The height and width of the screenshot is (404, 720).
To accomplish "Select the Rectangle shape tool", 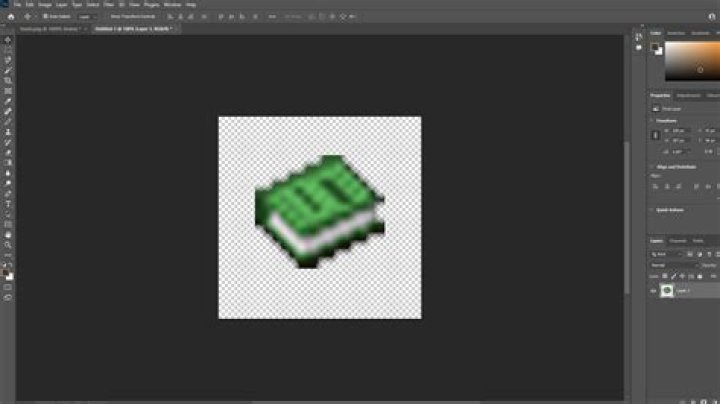I will tap(8, 224).
